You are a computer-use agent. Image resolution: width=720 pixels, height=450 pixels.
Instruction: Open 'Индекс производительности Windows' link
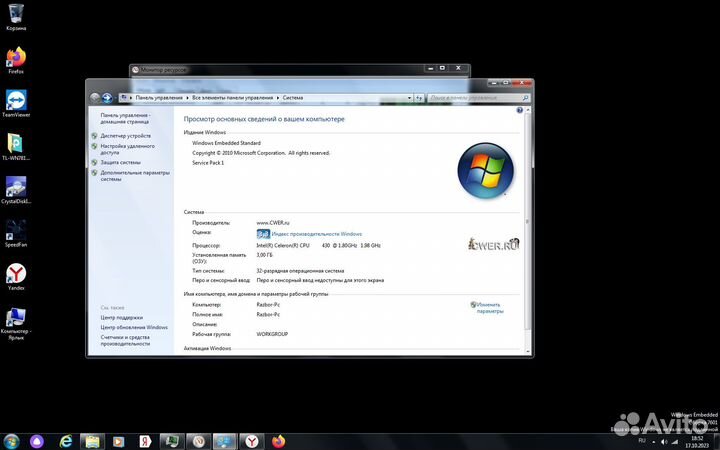coord(316,234)
